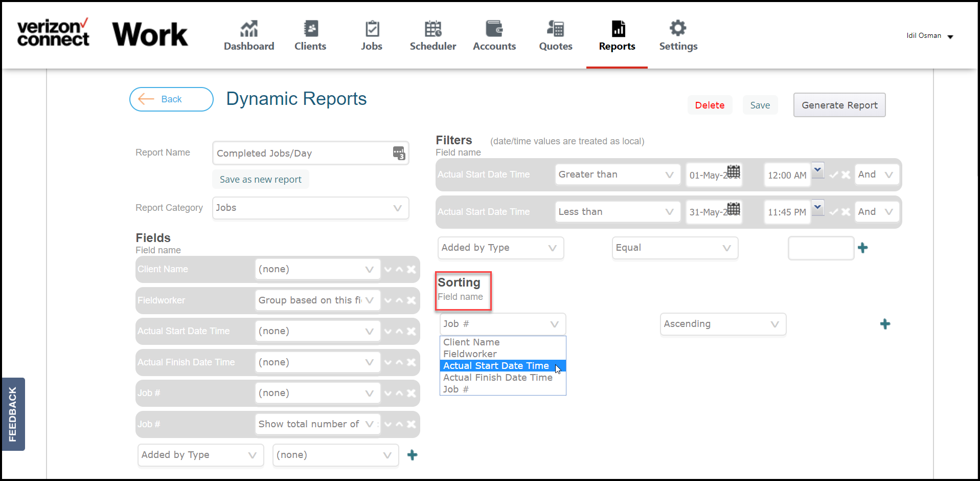980x481 pixels.
Task: Open time picker for 11:45 PM
Action: [818, 207]
